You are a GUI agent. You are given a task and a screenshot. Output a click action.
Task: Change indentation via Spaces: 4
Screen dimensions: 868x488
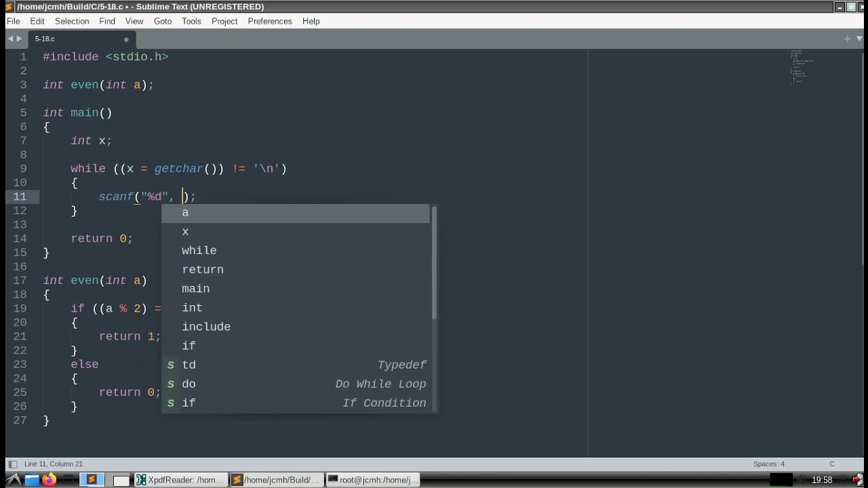coord(769,464)
